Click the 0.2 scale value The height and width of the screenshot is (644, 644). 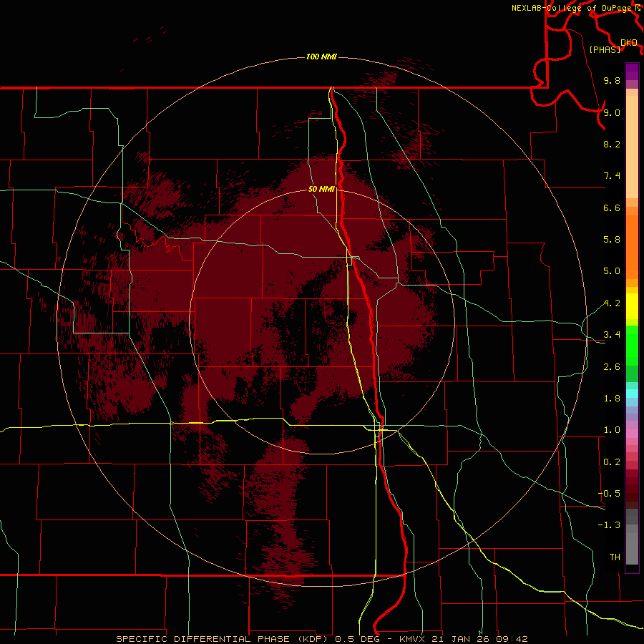(612, 462)
